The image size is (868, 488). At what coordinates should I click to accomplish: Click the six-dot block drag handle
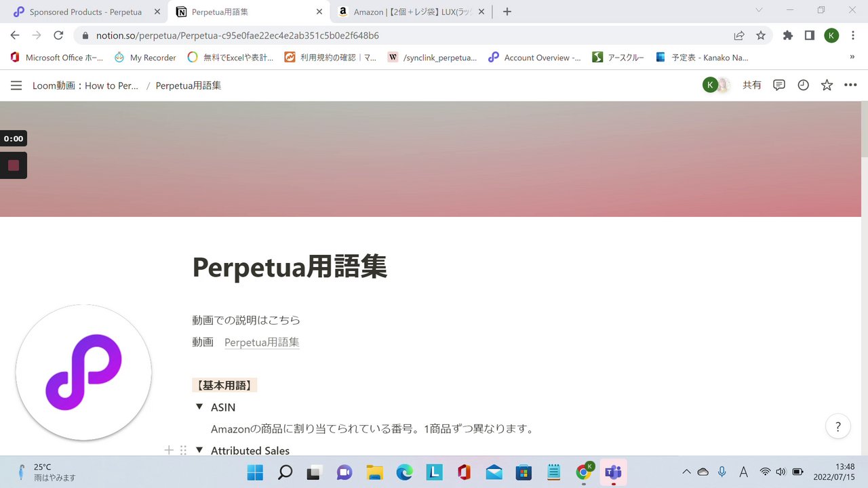click(183, 450)
